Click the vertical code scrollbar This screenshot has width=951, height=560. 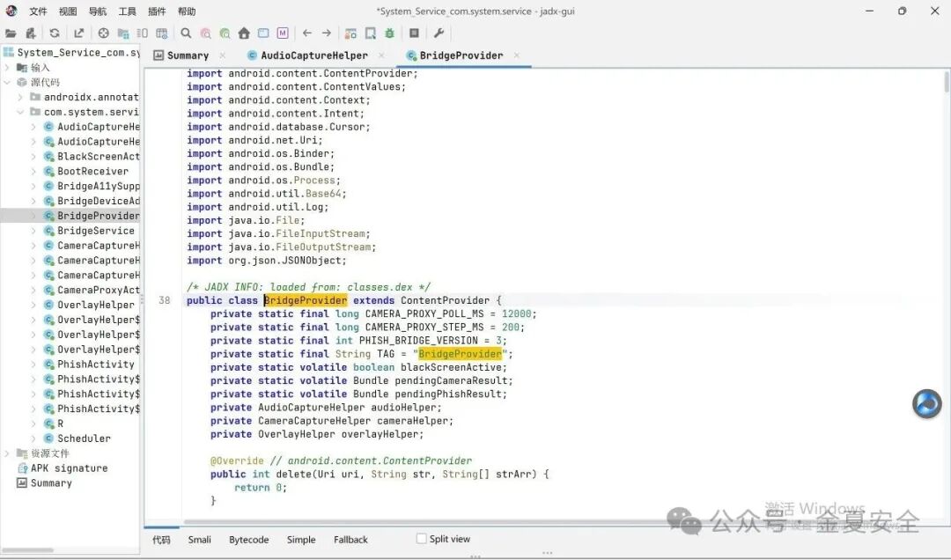tap(946, 82)
